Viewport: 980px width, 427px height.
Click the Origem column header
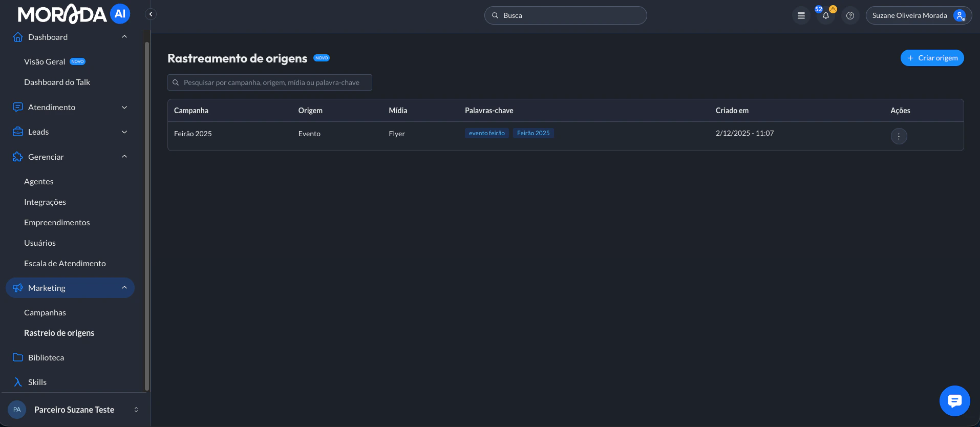(x=310, y=111)
